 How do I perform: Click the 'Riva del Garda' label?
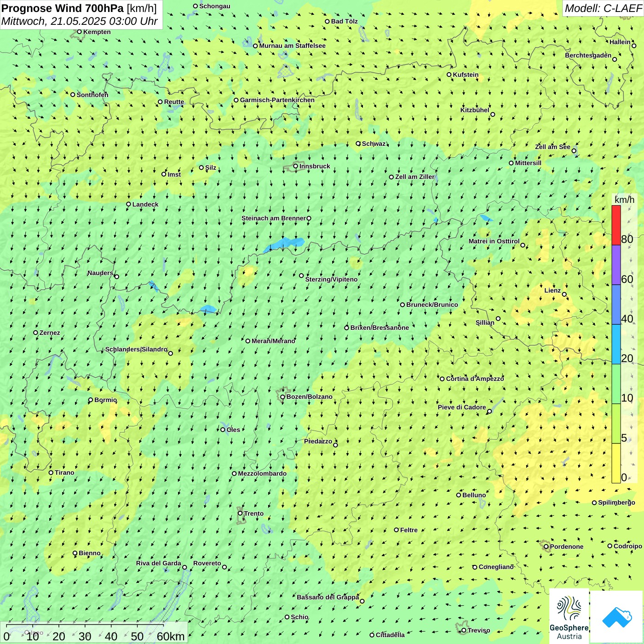pos(159,563)
